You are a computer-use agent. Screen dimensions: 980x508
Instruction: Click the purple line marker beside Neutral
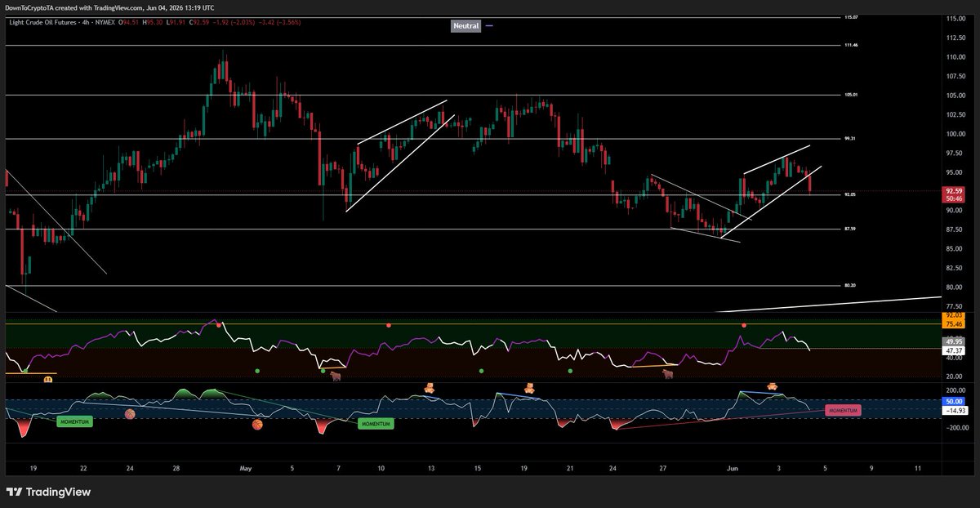coord(489,26)
